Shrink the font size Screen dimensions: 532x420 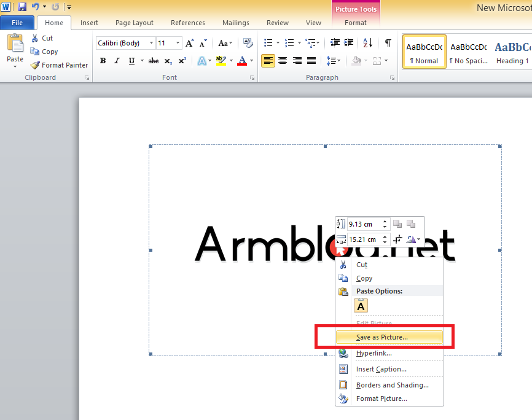pyautogui.click(x=203, y=43)
